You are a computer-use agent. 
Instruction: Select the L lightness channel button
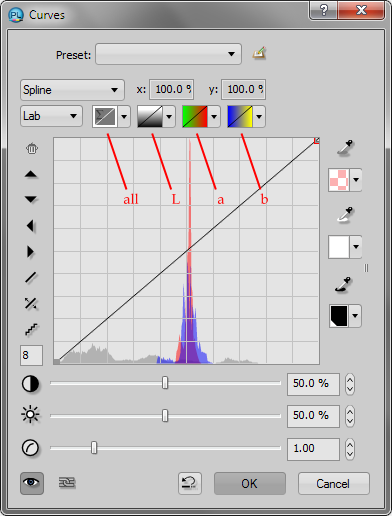(x=150, y=117)
